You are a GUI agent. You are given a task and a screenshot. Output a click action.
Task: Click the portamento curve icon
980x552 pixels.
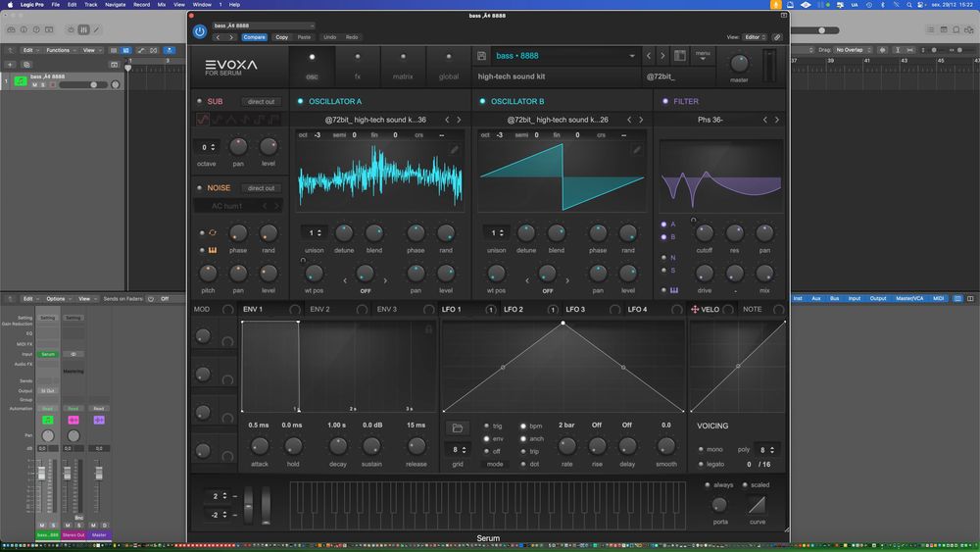point(757,505)
